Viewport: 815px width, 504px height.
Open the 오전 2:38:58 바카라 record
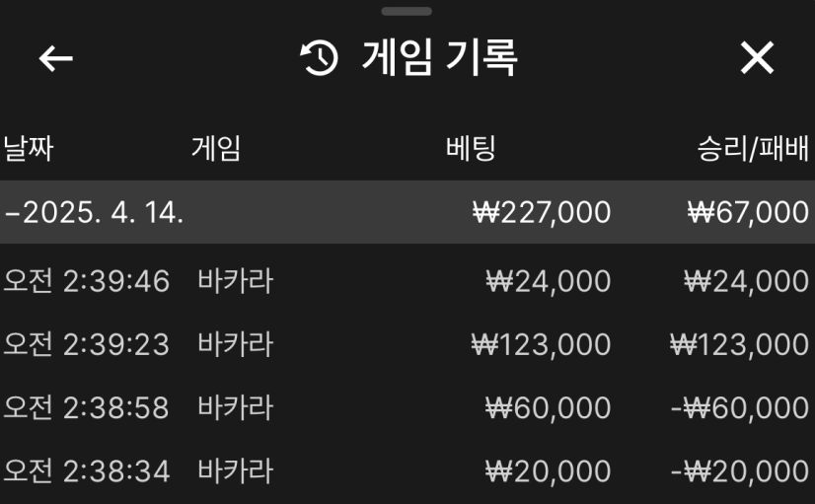(138, 408)
